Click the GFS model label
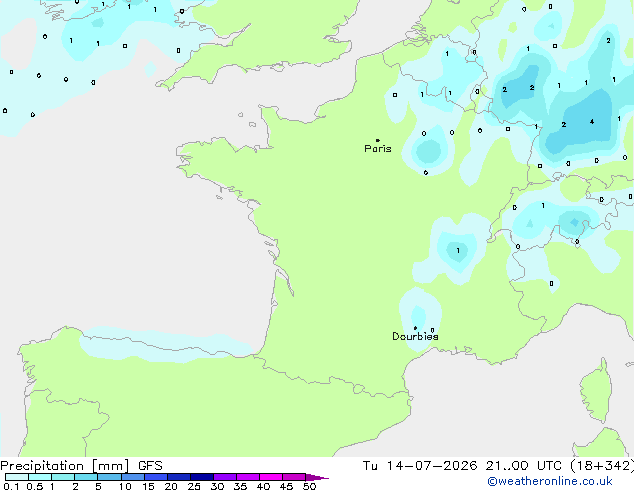This screenshot has height=490, width=634. tap(150, 466)
